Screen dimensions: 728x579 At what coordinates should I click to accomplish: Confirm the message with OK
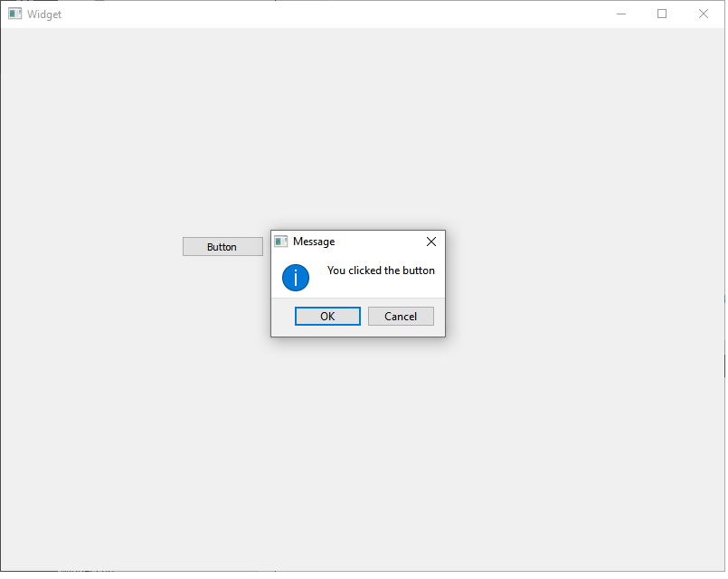point(328,318)
